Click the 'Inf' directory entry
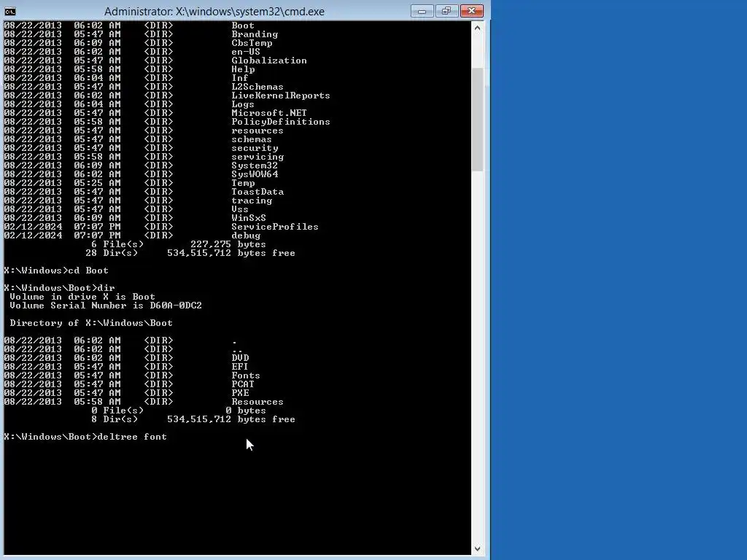 (x=239, y=77)
